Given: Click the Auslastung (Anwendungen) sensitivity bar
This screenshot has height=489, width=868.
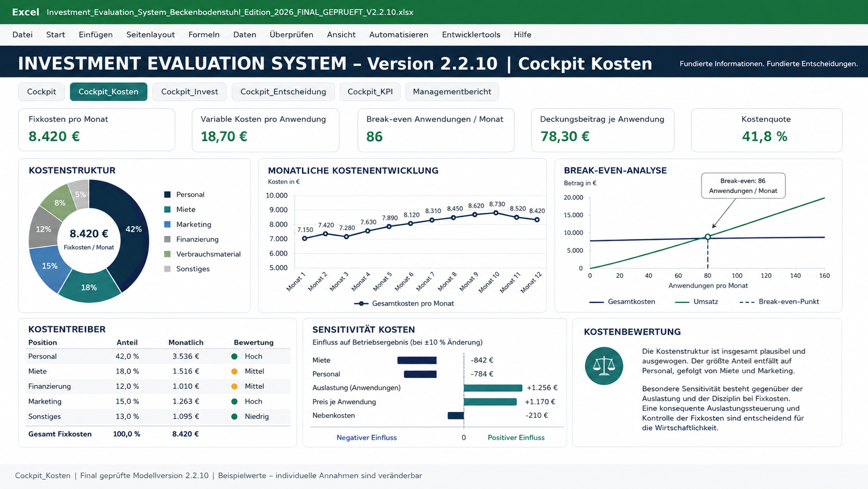Looking at the screenshot, I should coord(493,388).
